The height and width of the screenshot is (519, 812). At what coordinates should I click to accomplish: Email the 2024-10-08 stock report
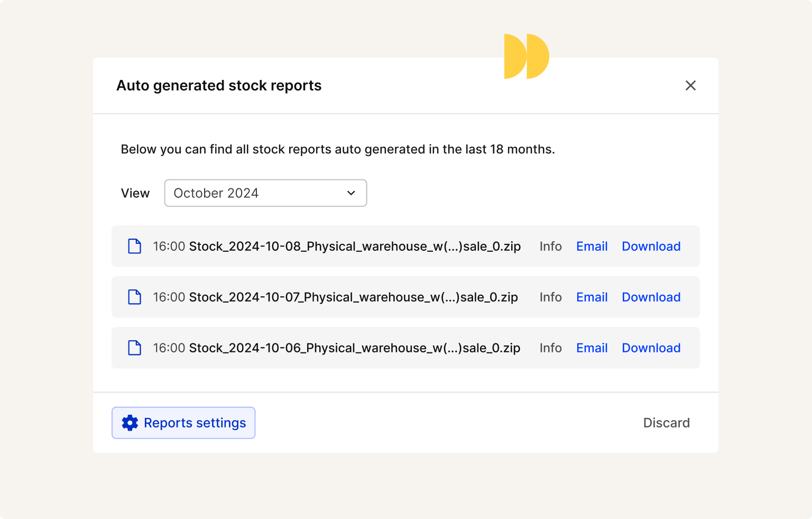pyautogui.click(x=592, y=246)
